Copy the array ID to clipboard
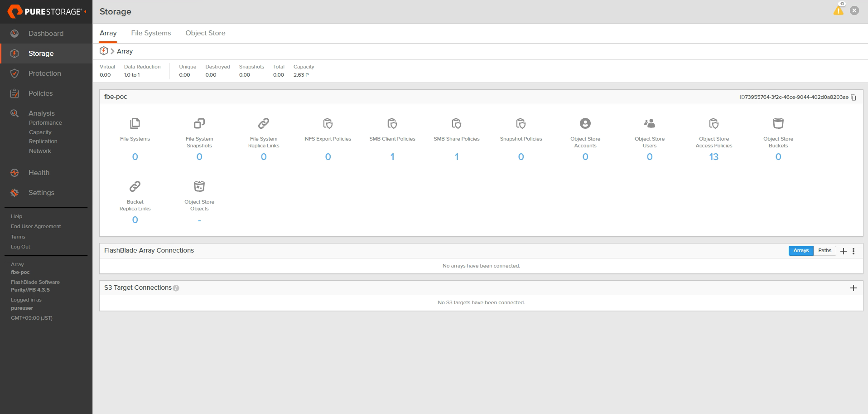The width and height of the screenshot is (868, 414). point(854,97)
